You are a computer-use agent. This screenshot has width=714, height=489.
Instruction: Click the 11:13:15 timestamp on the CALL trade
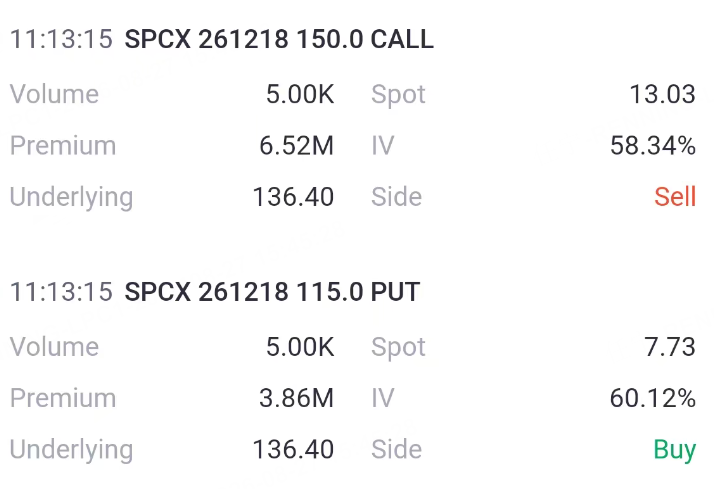pyautogui.click(x=61, y=39)
